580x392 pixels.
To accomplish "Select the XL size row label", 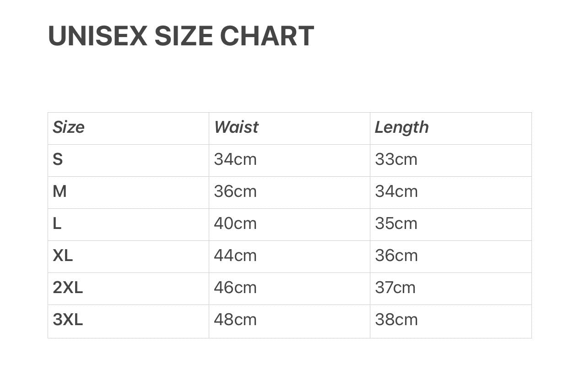I will 63,256.
